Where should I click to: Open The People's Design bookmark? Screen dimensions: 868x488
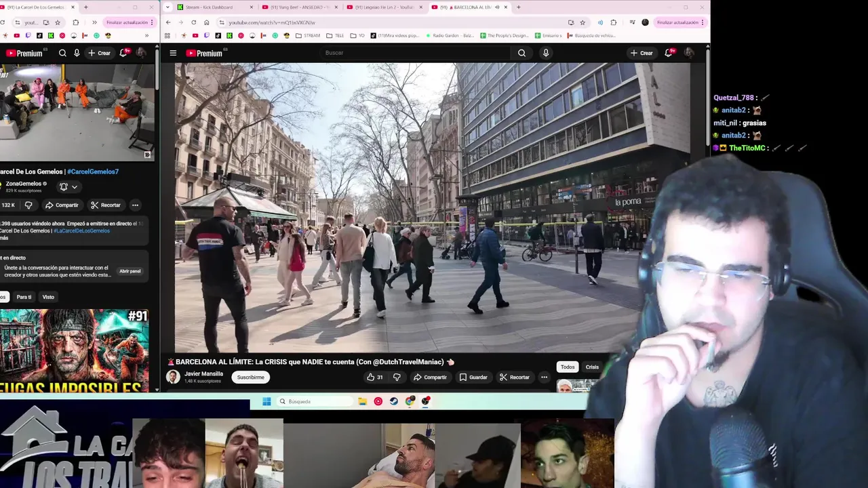(504, 35)
